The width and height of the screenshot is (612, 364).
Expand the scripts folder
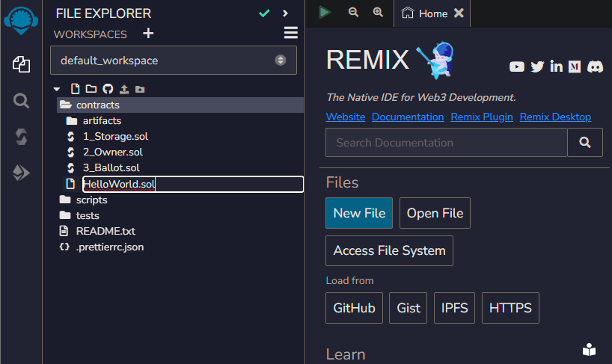91,200
